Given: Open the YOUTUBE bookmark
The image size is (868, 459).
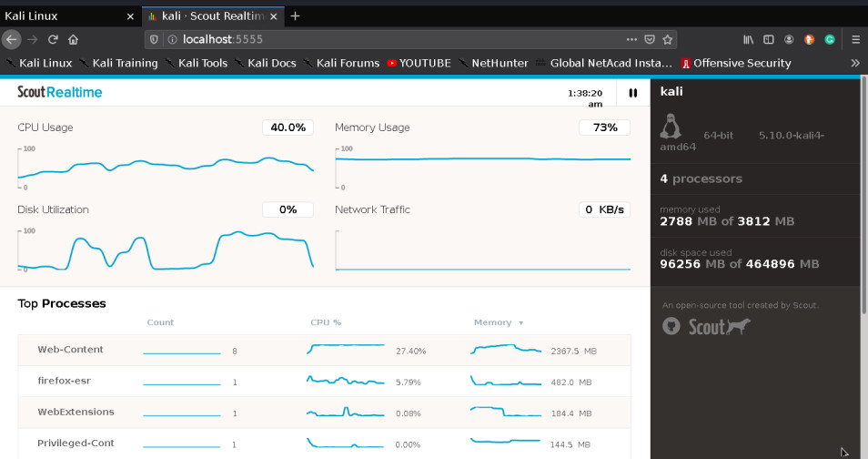Looking at the screenshot, I should click(419, 63).
